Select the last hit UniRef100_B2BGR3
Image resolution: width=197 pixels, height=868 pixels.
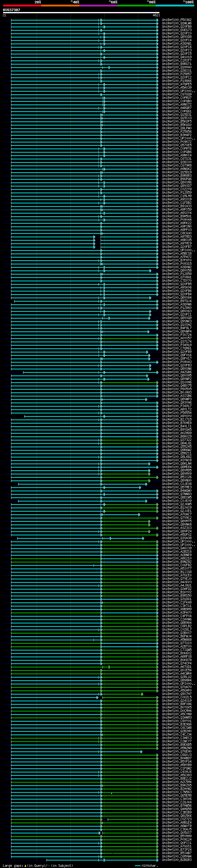click(177, 860)
